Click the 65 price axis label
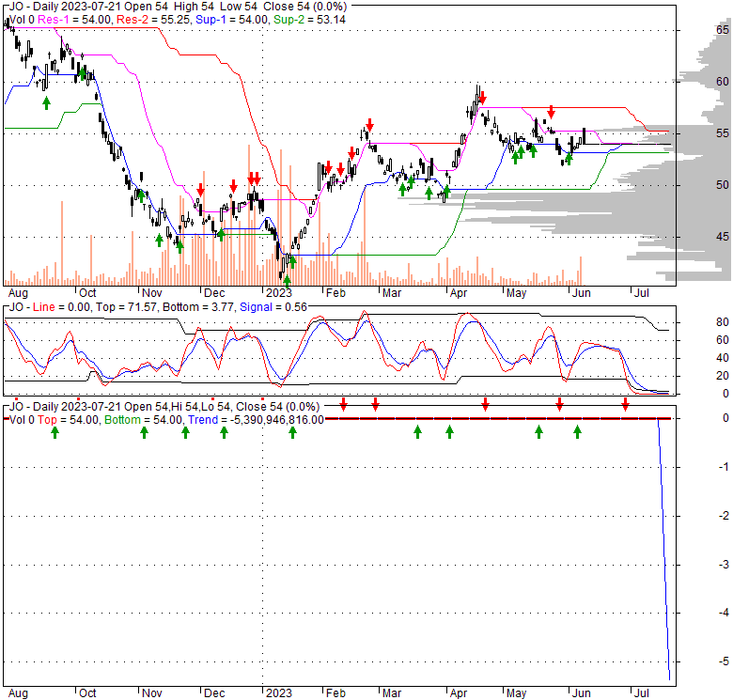This screenshot has width=733, height=700. [x=720, y=30]
